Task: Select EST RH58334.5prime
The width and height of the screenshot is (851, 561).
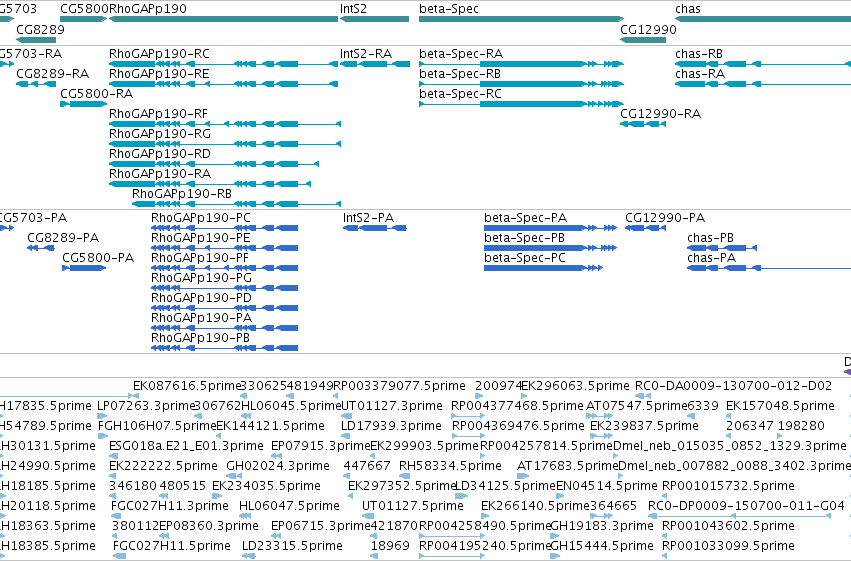Action: (450, 467)
